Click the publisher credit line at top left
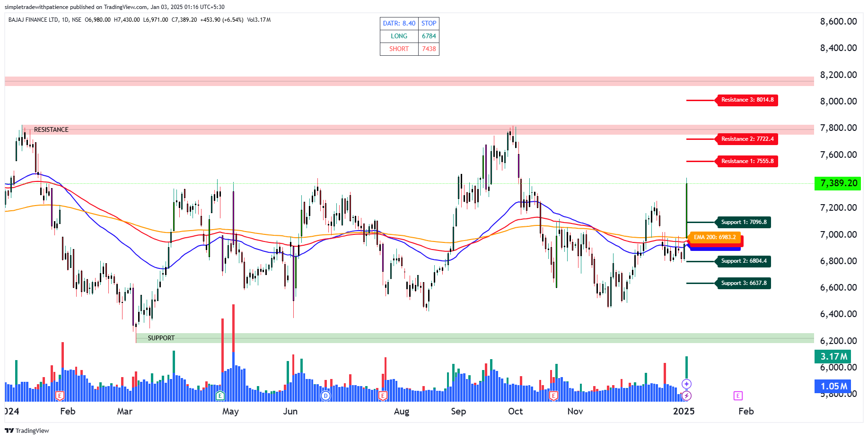Screen dimensions: 868x439 (x=114, y=7)
